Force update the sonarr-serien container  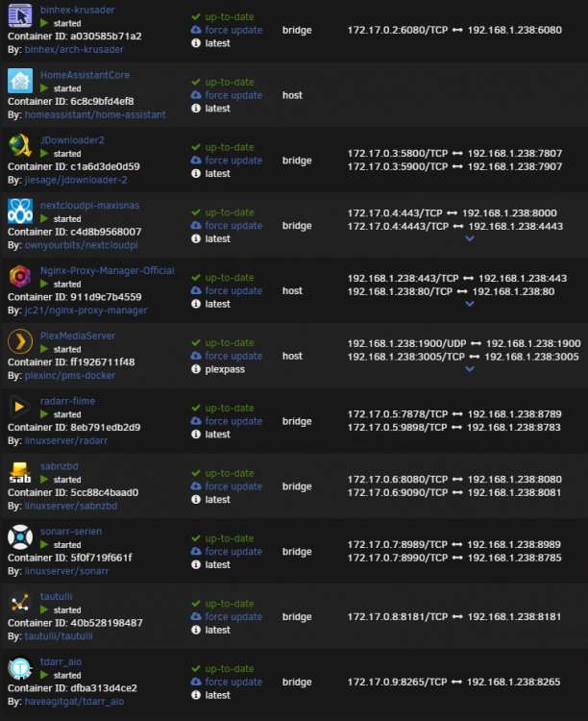point(233,552)
